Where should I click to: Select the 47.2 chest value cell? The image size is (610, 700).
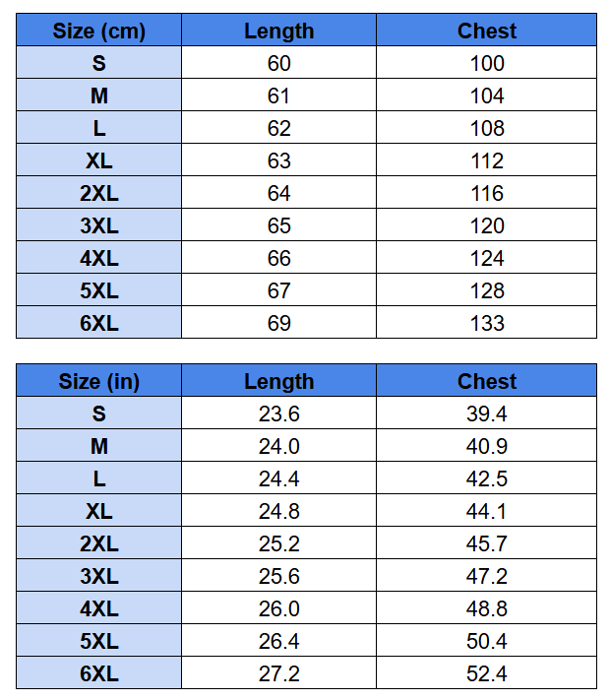[x=486, y=575]
